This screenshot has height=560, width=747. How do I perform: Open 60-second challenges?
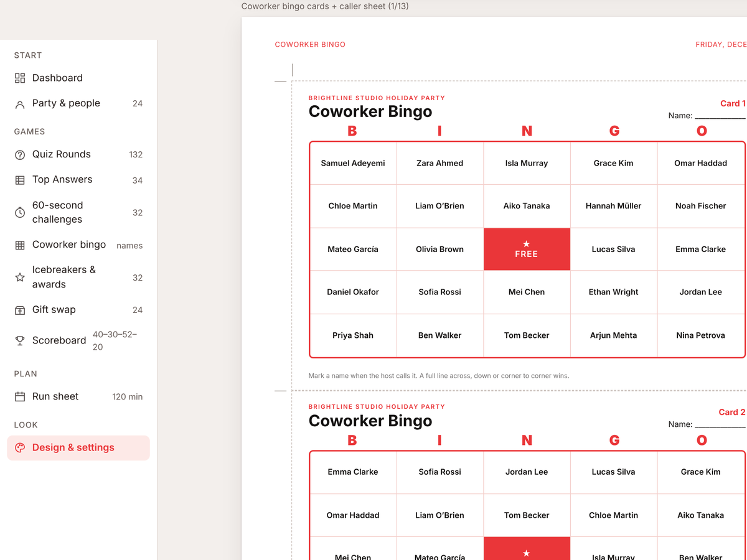(x=78, y=212)
